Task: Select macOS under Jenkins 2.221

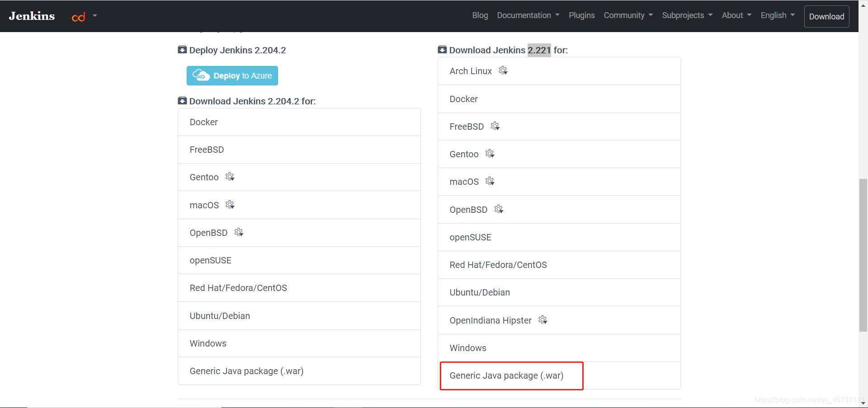Action: click(x=559, y=182)
